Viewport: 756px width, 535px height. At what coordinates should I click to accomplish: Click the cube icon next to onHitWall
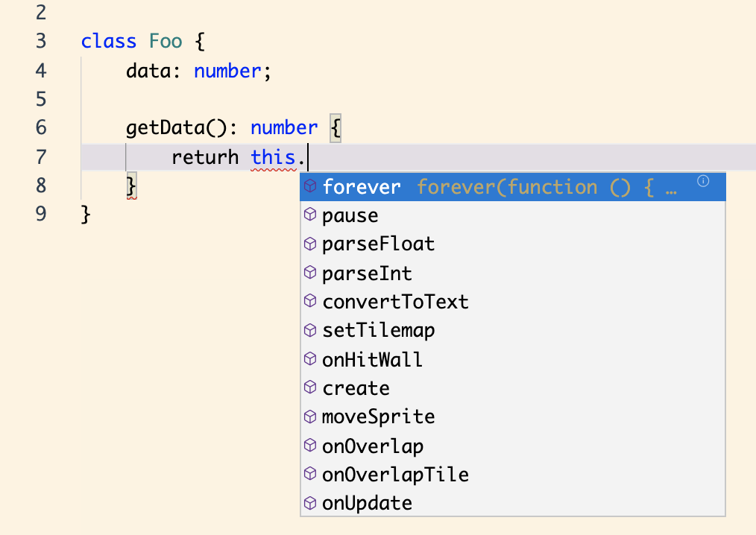(x=309, y=358)
